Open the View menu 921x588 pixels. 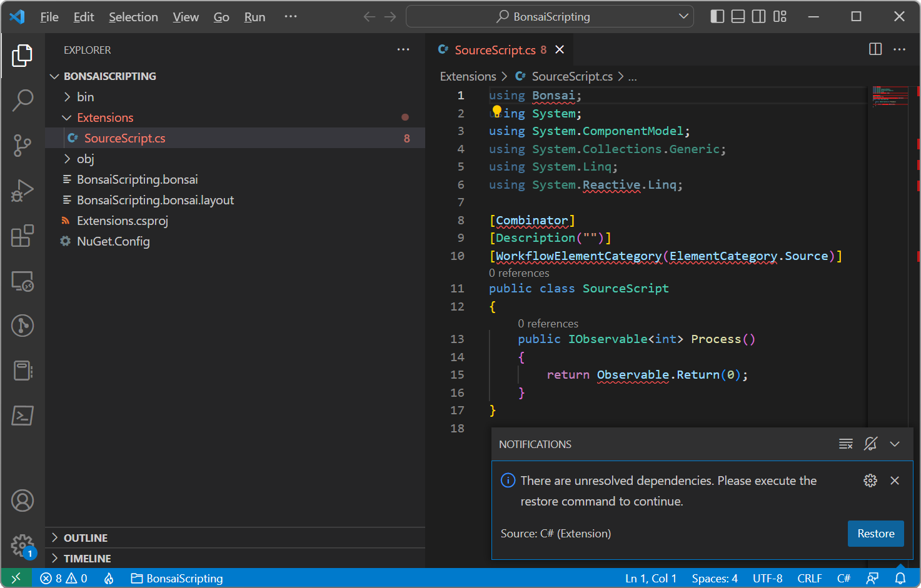tap(186, 17)
